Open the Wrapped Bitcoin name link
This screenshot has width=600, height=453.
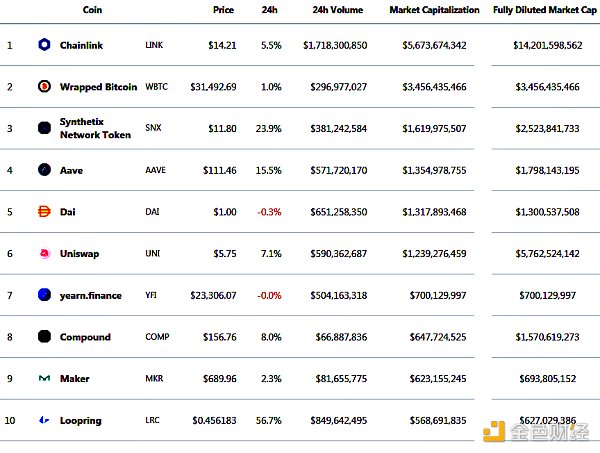tap(98, 87)
